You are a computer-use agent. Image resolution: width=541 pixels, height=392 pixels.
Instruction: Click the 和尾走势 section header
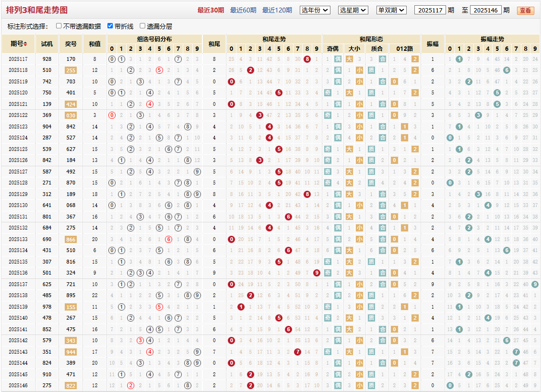(274, 39)
